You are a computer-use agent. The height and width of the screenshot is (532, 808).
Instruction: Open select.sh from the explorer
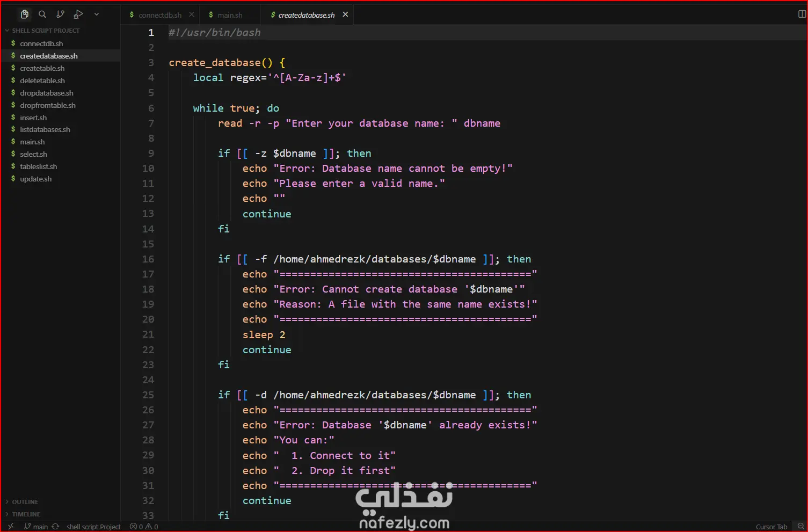[33, 154]
